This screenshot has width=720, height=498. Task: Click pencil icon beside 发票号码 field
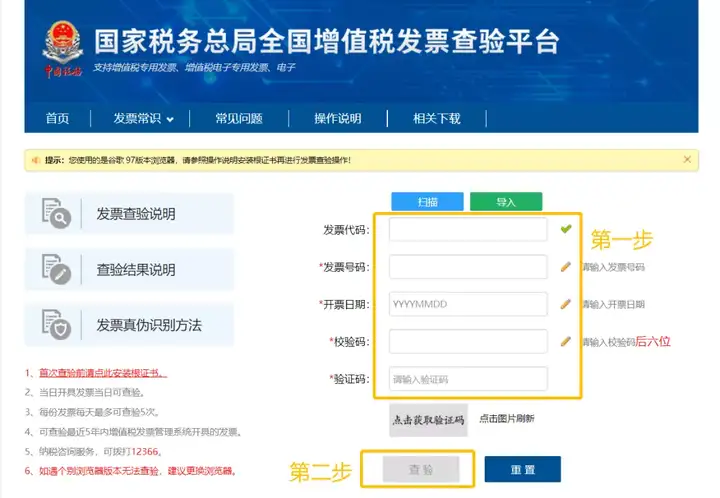point(566,266)
